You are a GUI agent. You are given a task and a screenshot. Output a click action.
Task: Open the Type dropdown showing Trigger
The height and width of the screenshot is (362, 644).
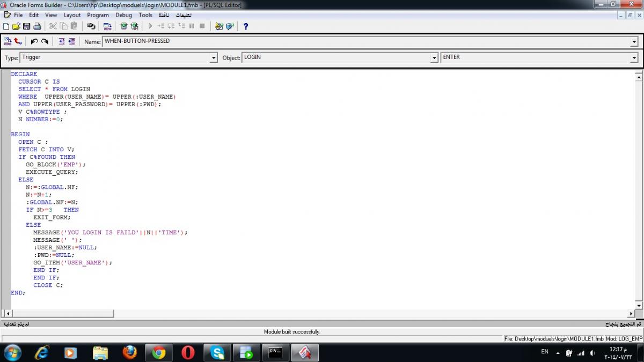click(213, 58)
